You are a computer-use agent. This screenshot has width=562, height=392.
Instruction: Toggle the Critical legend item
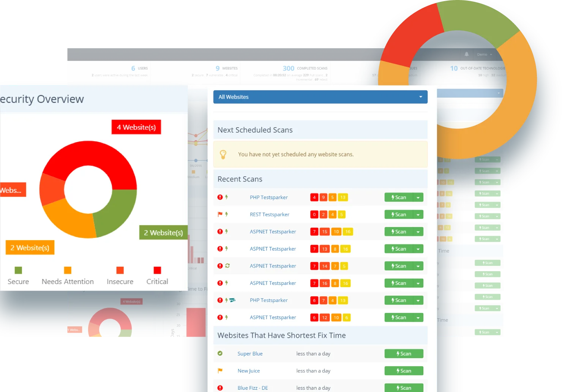(157, 276)
